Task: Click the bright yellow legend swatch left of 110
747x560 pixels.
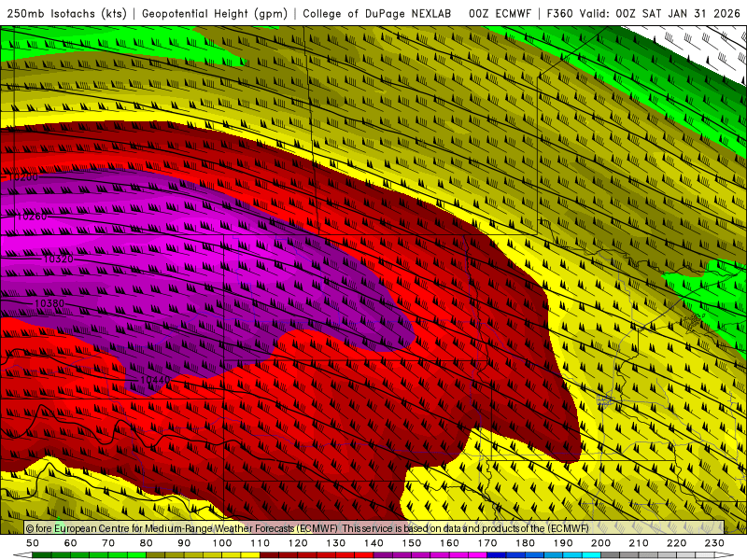Action: [x=250, y=555]
